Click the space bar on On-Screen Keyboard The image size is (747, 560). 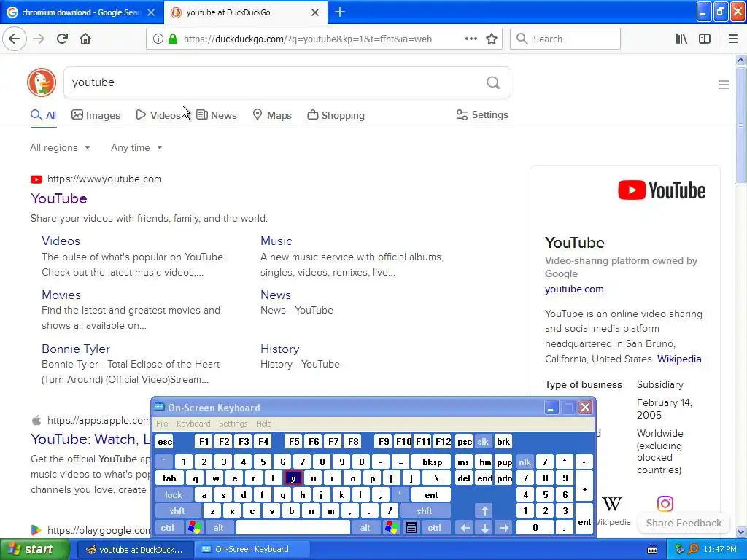click(x=293, y=528)
